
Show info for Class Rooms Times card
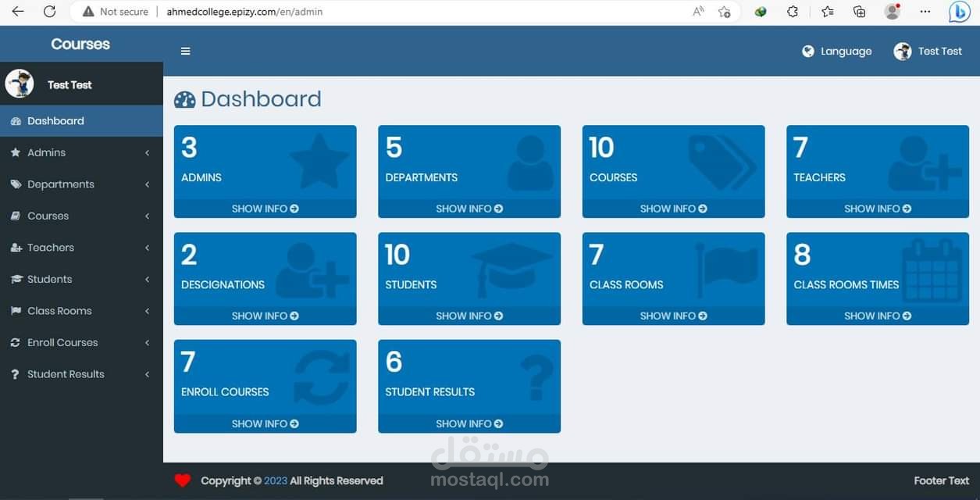click(878, 316)
